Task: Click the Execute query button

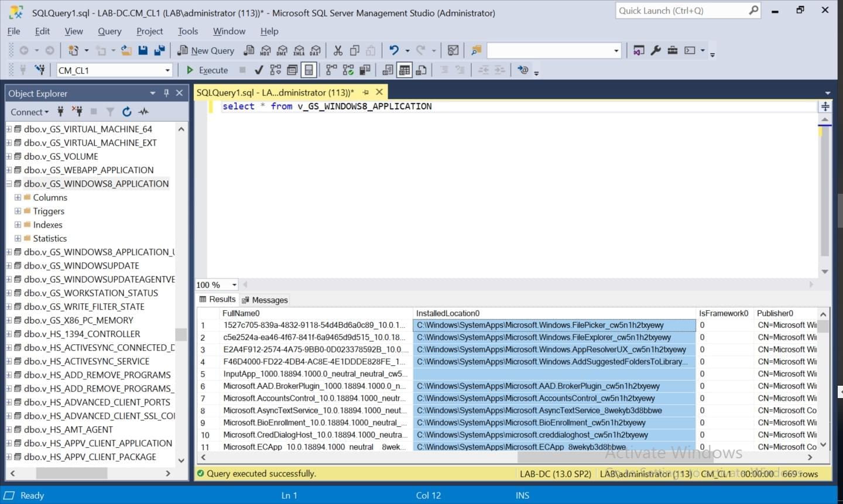Action: pyautogui.click(x=207, y=70)
